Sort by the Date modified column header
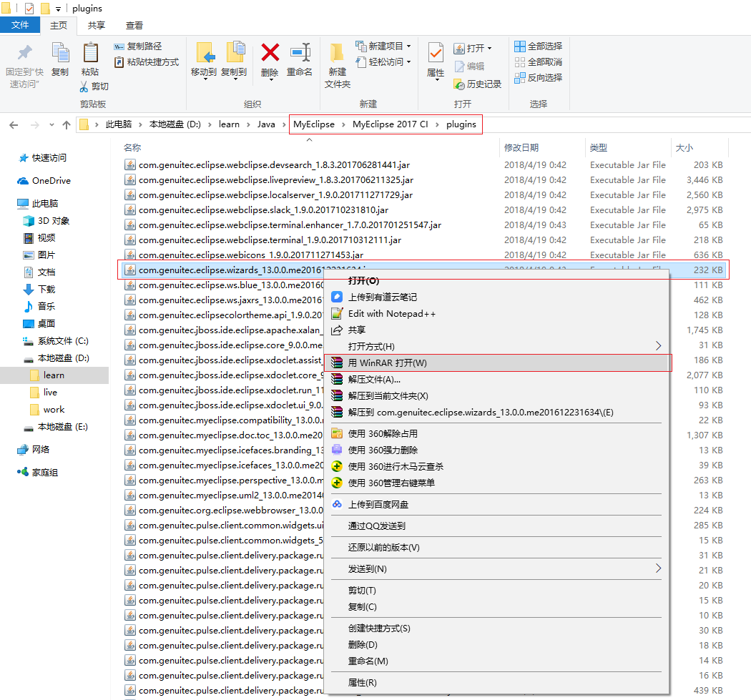751x700 pixels. tap(542, 147)
